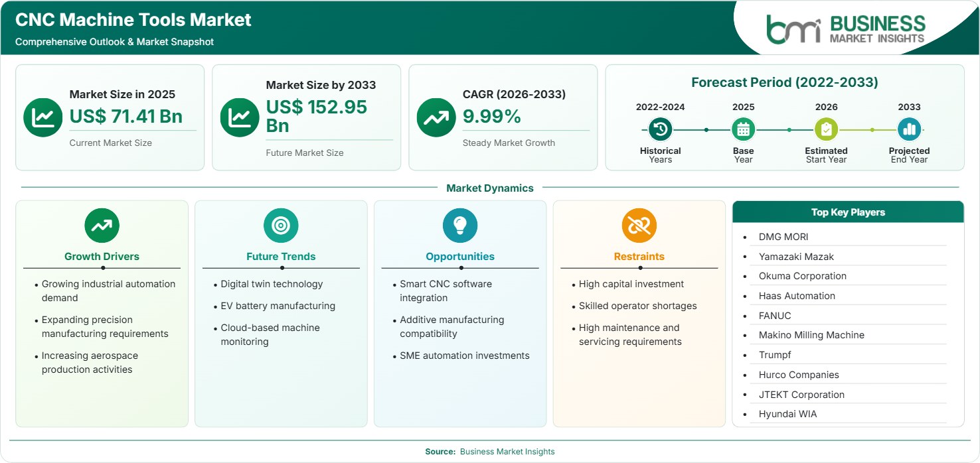980x463 pixels.
Task: Click the Business Market Insights source link
Action: tap(507, 452)
